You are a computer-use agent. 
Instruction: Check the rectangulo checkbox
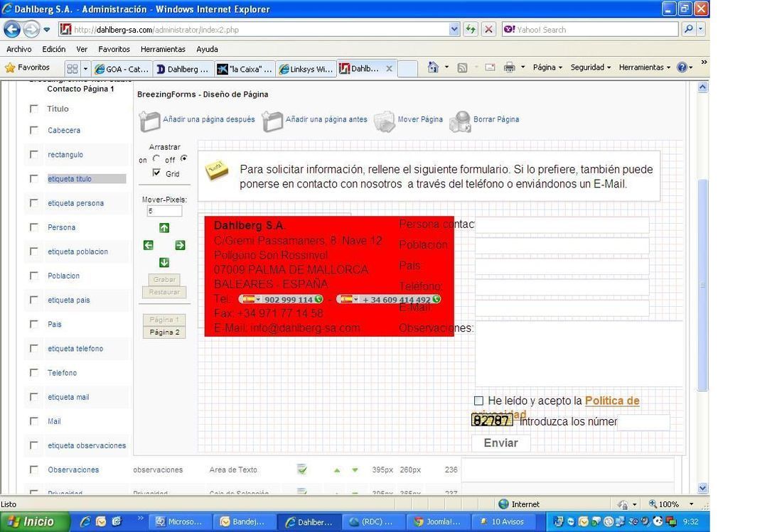click(x=34, y=154)
